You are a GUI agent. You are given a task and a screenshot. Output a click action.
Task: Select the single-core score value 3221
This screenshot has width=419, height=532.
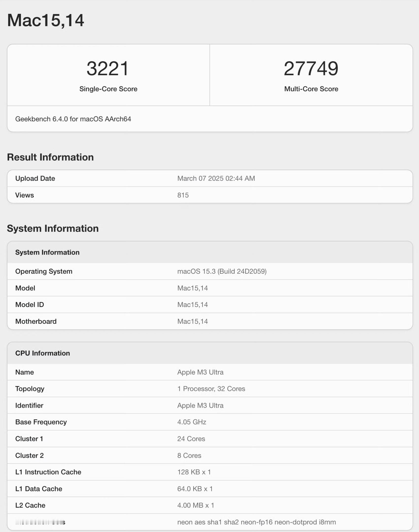(x=108, y=68)
